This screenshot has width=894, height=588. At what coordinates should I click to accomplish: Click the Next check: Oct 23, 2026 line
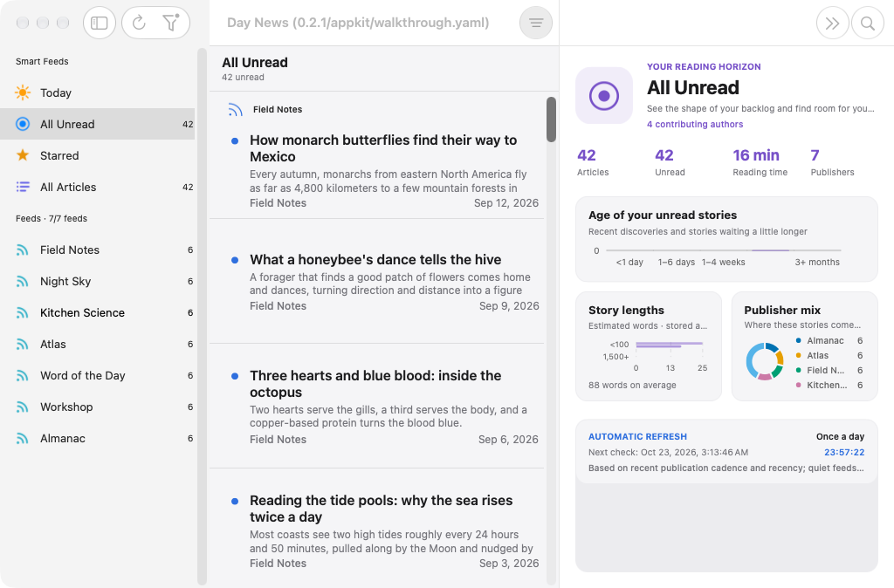[x=668, y=453]
